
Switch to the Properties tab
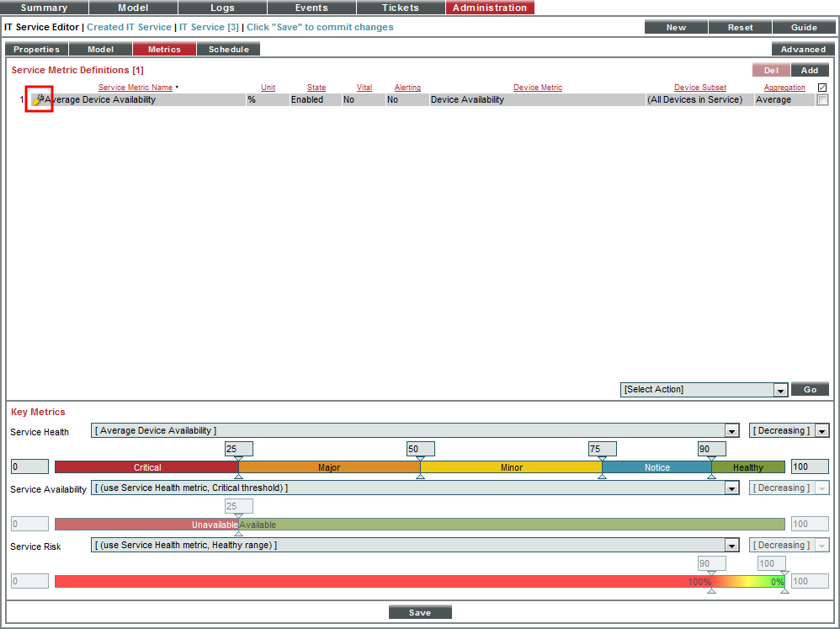(x=36, y=49)
